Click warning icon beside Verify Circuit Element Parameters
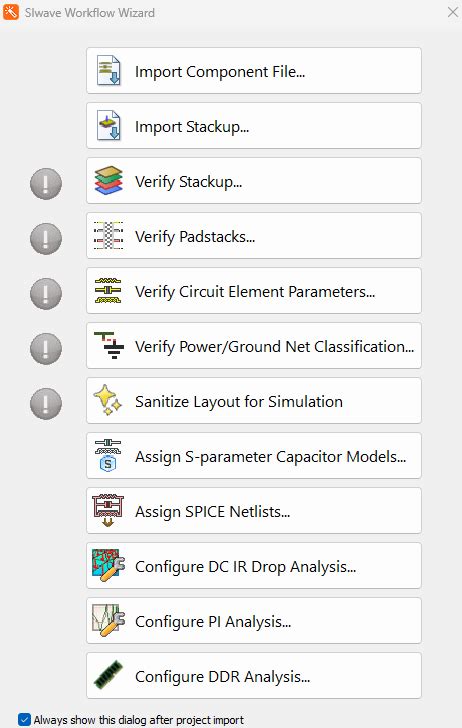Screen dimensions: 462x728 coord(46,293)
